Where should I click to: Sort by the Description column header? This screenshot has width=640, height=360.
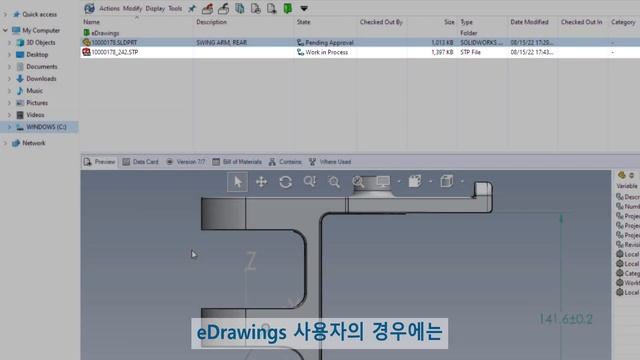coord(211,22)
